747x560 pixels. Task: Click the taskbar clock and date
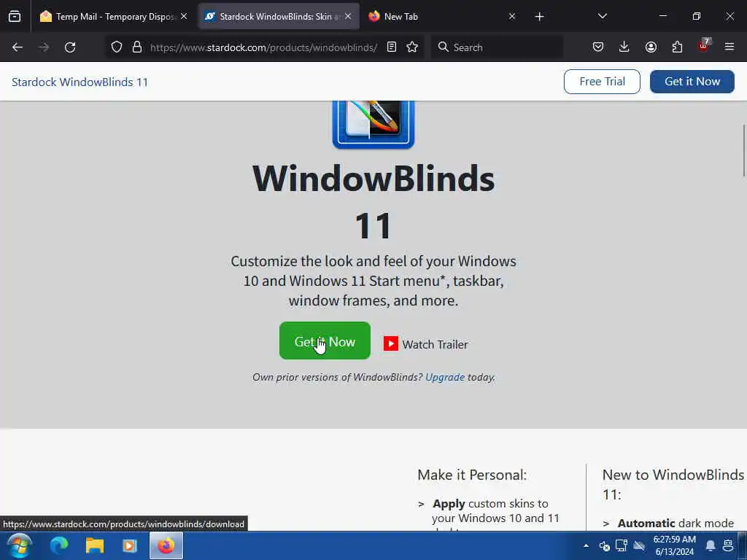pos(675,545)
